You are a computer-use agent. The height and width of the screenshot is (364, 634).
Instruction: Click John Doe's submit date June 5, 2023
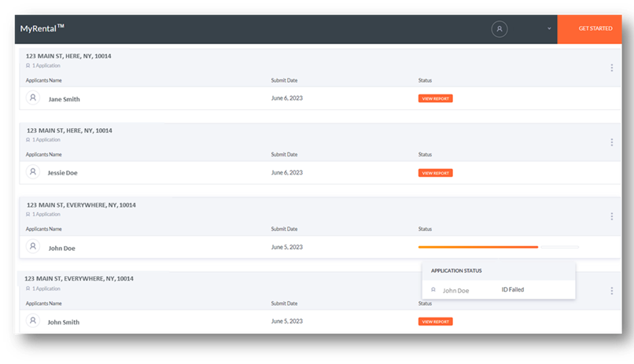286,247
